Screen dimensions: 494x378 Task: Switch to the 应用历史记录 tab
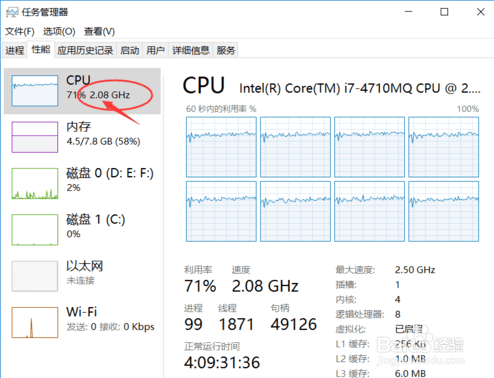click(x=85, y=50)
